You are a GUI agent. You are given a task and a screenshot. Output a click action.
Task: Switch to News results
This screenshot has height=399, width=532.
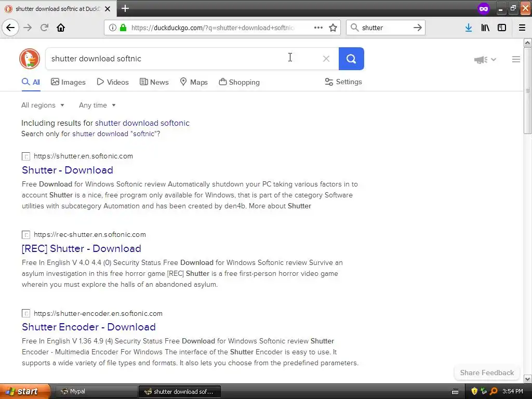click(x=154, y=82)
